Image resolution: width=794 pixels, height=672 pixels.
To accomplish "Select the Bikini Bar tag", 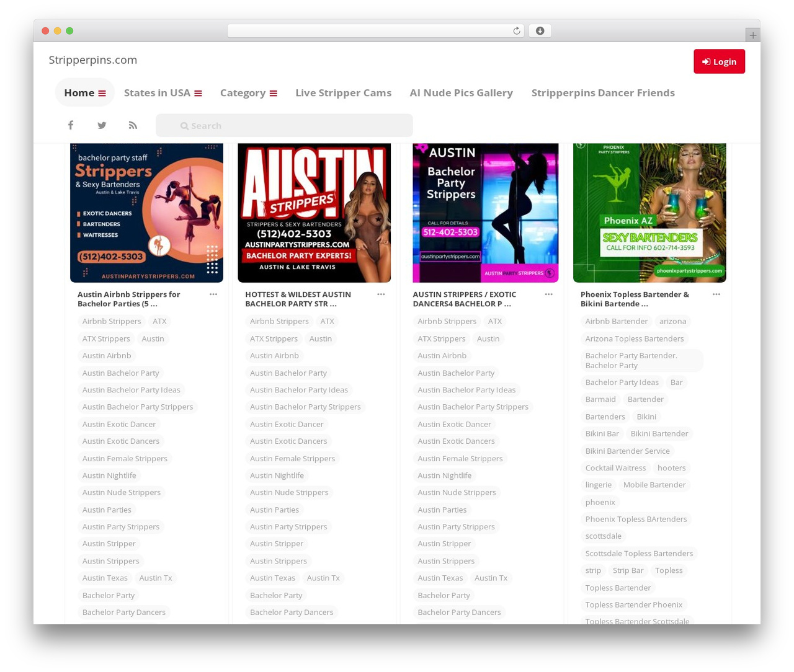I will [602, 433].
